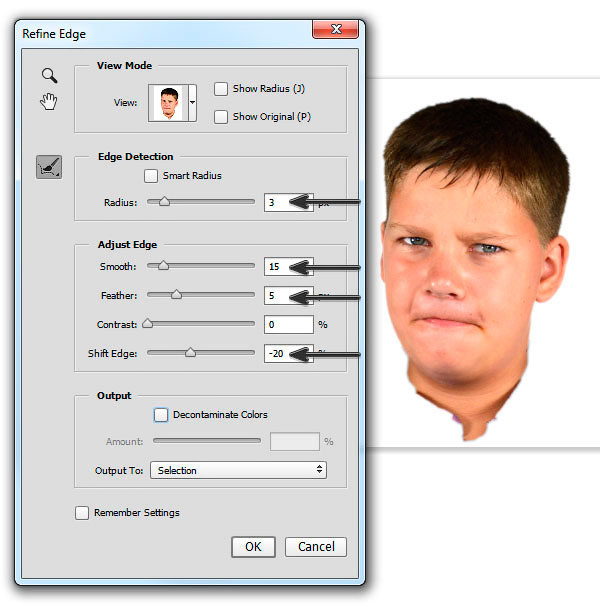600x615 pixels.
Task: Select the Hand pan tool
Action: pyautogui.click(x=49, y=102)
